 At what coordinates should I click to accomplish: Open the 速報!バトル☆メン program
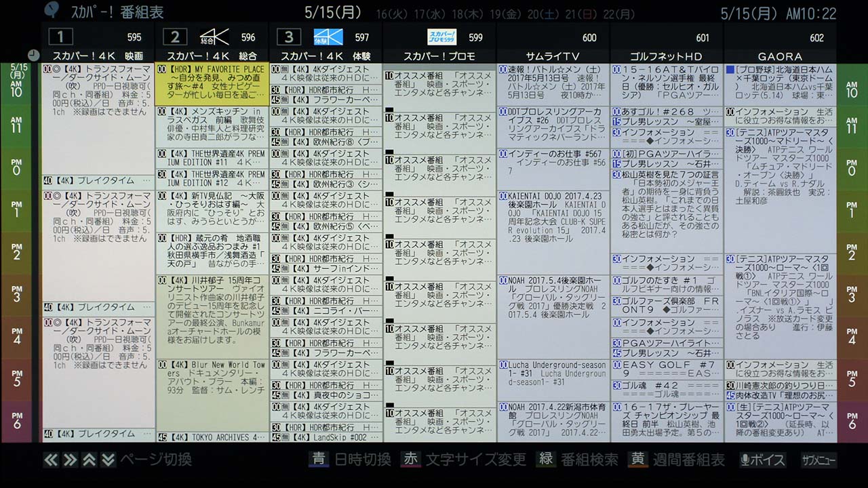[x=553, y=85]
